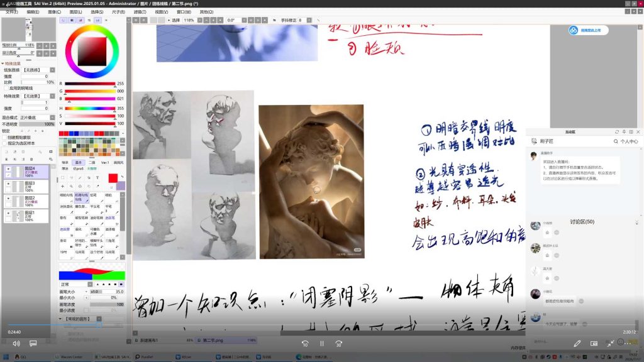The image size is (644, 362).
Task: Click the exit fullscreen shrink icon
Action: [610, 343]
